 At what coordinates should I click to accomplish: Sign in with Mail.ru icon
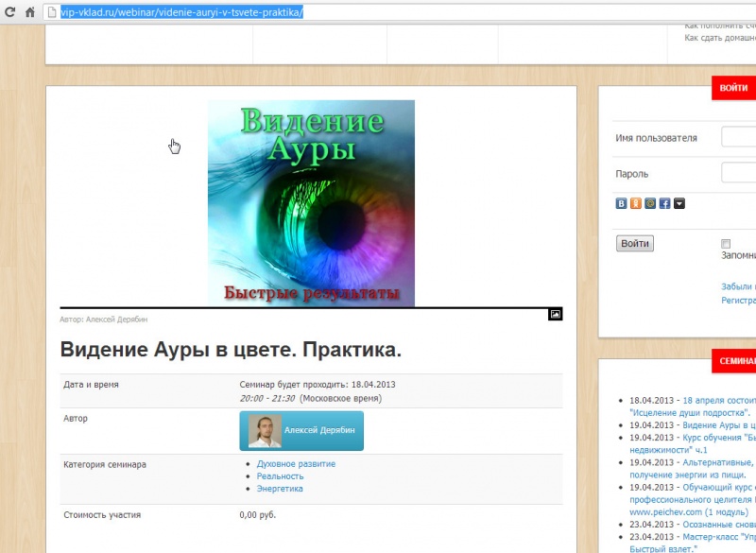click(x=650, y=203)
